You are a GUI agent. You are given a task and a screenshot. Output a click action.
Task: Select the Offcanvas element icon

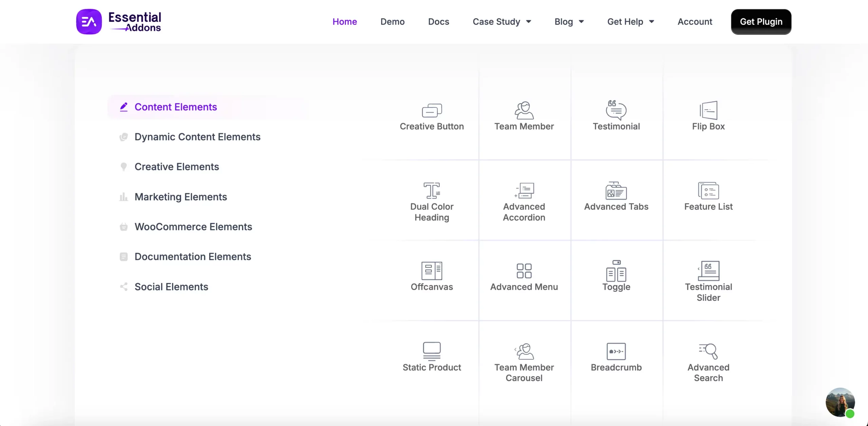[431, 270]
